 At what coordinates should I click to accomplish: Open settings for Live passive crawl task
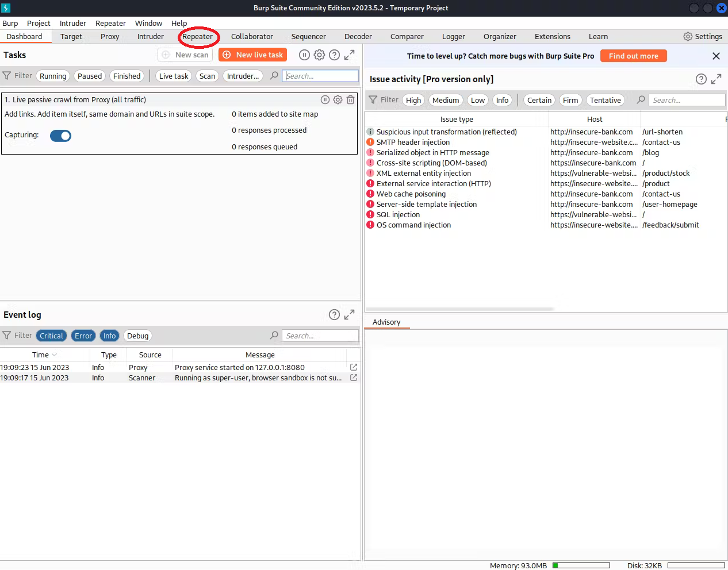338,100
